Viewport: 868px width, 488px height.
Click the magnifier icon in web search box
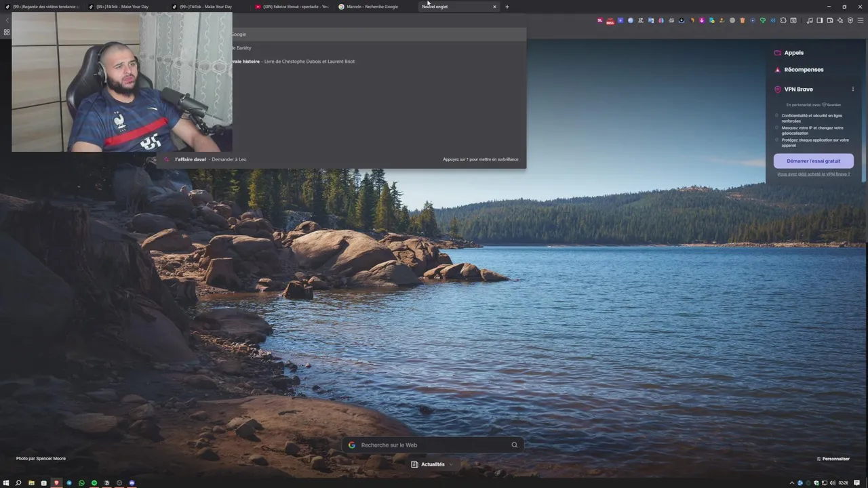click(514, 445)
